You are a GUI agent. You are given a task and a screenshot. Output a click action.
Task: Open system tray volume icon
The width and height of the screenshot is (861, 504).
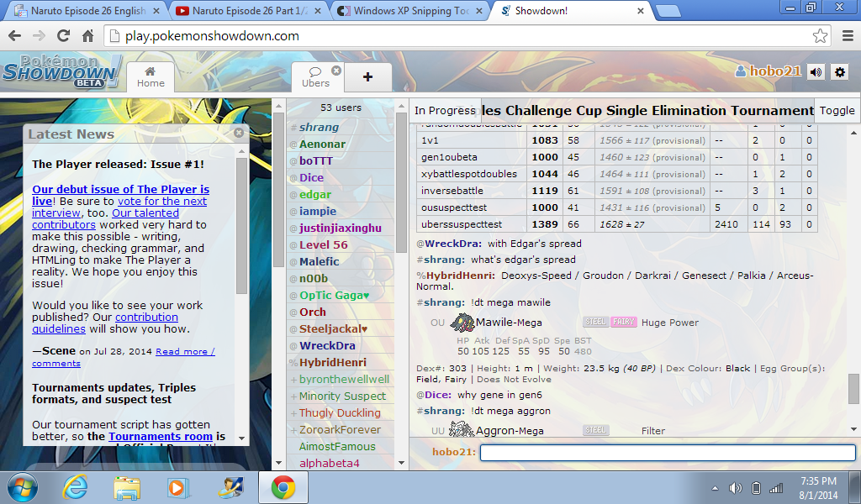click(x=735, y=487)
